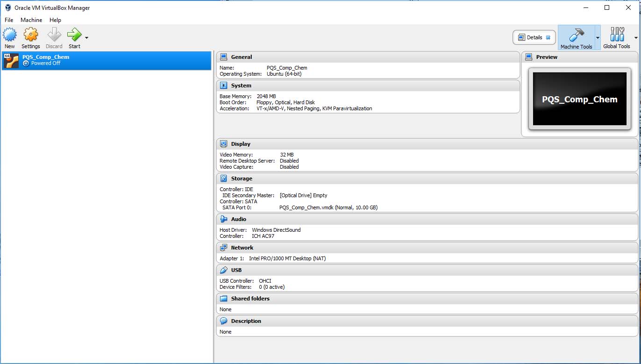Click the "32 MB" video memory value

point(287,155)
